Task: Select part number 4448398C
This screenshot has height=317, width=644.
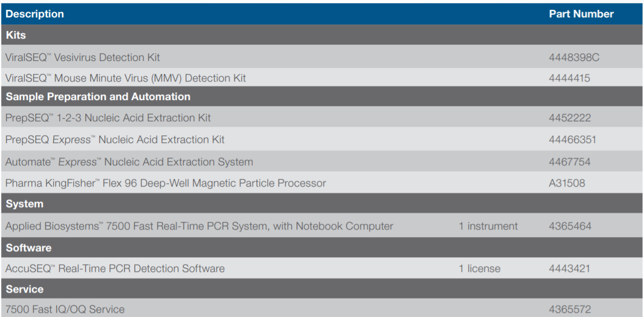Action: 574,57
